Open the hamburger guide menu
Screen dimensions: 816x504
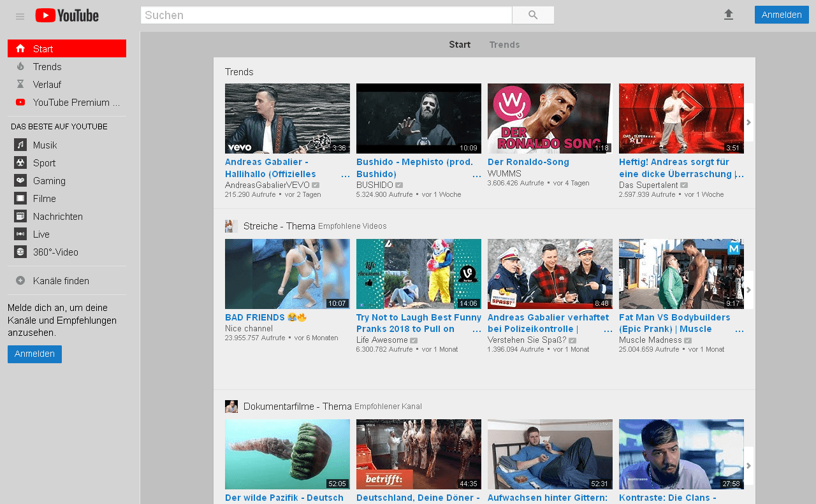[x=20, y=16]
